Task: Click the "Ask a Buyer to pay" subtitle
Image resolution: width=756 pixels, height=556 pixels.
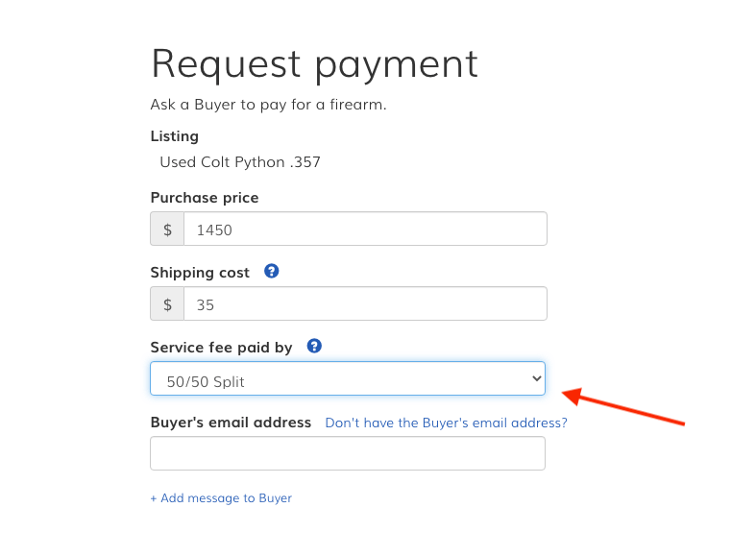Action: click(269, 105)
